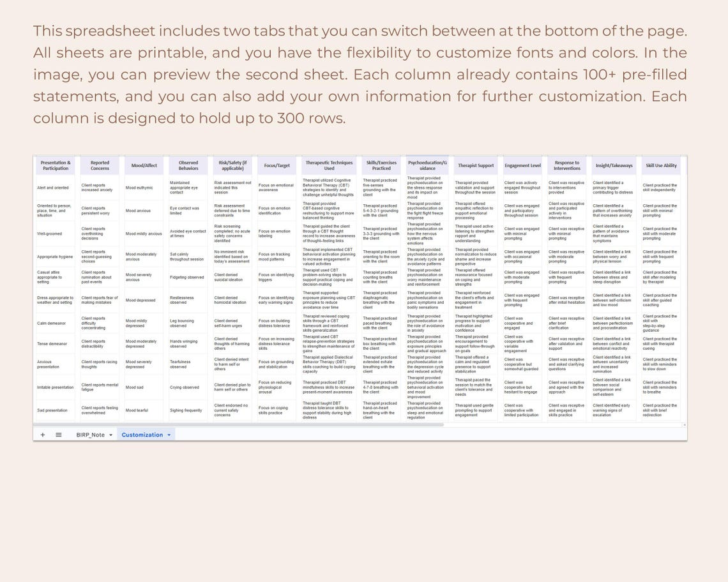Select the "Response to Interventions" header
Viewport: 728px width, 582px height.
tap(567, 166)
